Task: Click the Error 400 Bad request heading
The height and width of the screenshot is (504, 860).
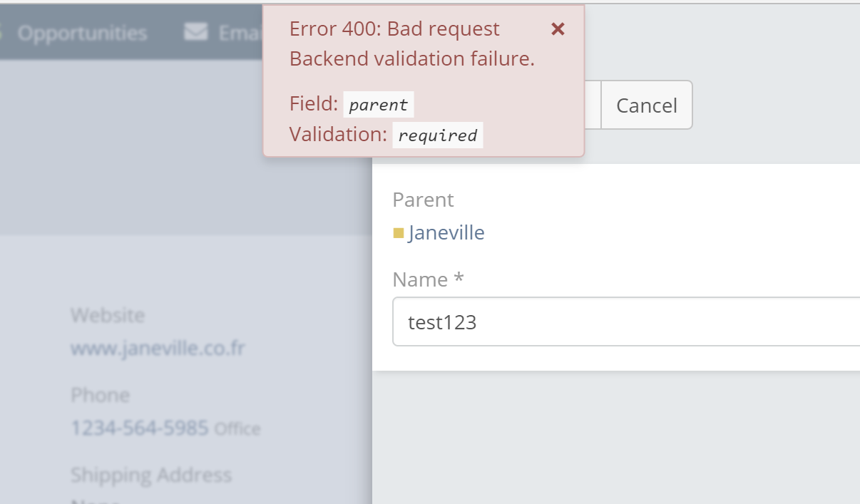Action: [393, 29]
